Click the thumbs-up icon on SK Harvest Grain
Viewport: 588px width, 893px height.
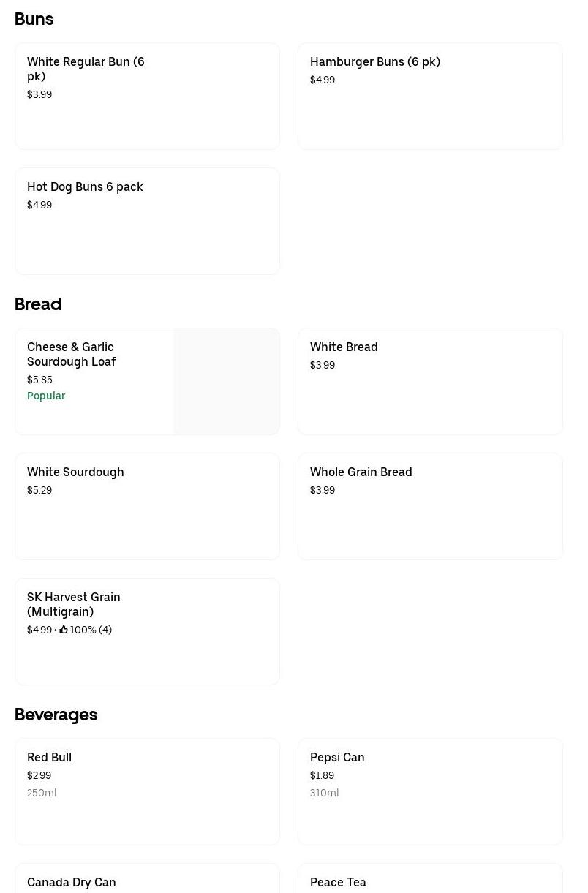click(x=64, y=630)
